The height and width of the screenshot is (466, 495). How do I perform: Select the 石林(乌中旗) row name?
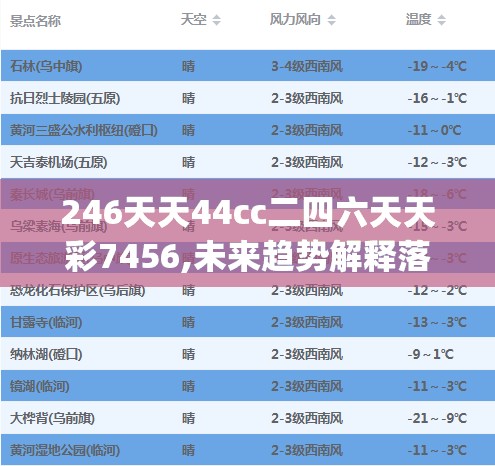coord(46,66)
